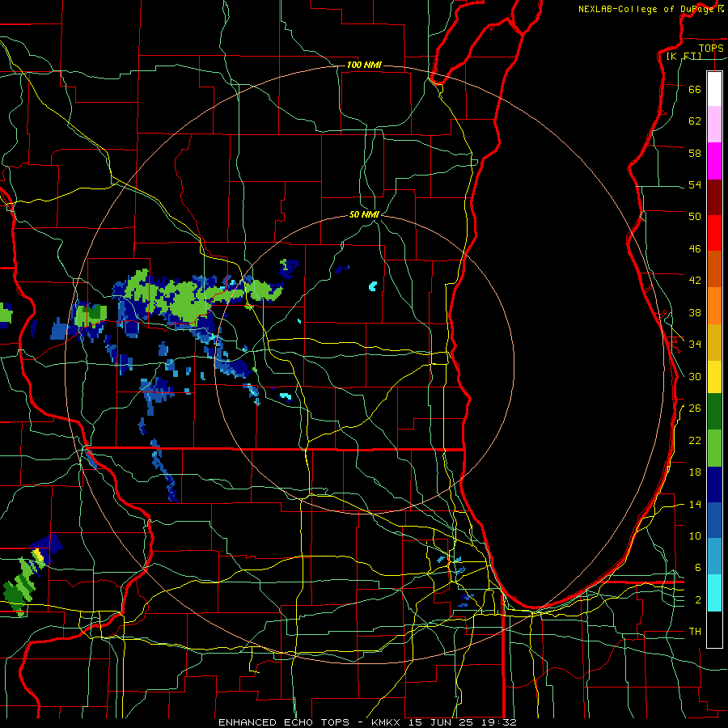Select the light green 26 kft swatch
Viewport: 728px width, 728px height.
[x=714, y=448]
